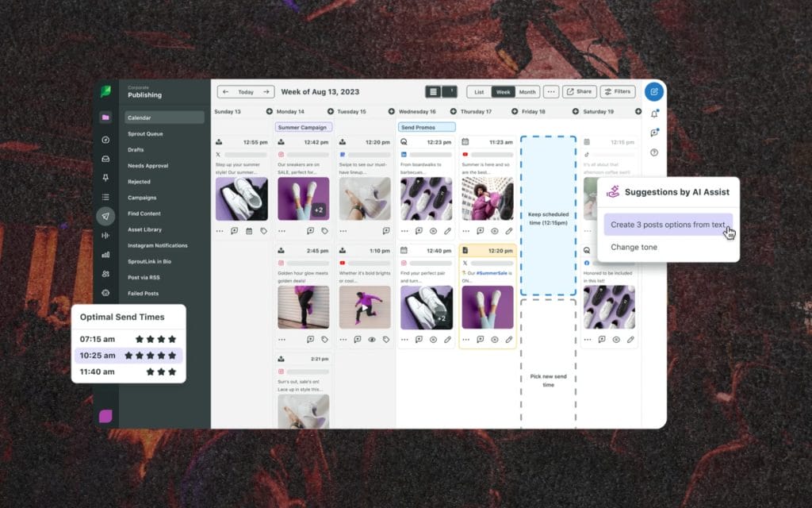Switch to the Month calendar view
This screenshot has height=508, width=812.
[x=527, y=92]
